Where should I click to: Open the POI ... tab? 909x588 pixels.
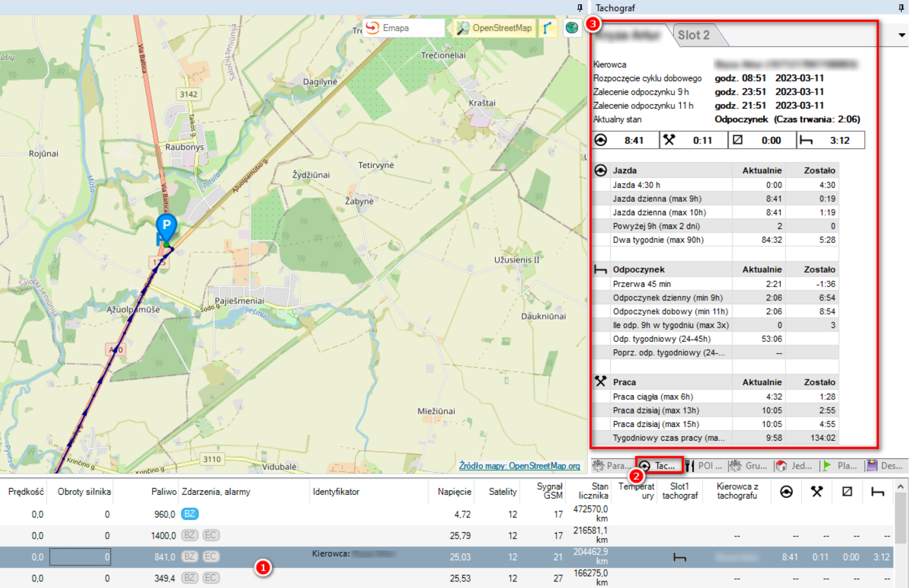[704, 466]
